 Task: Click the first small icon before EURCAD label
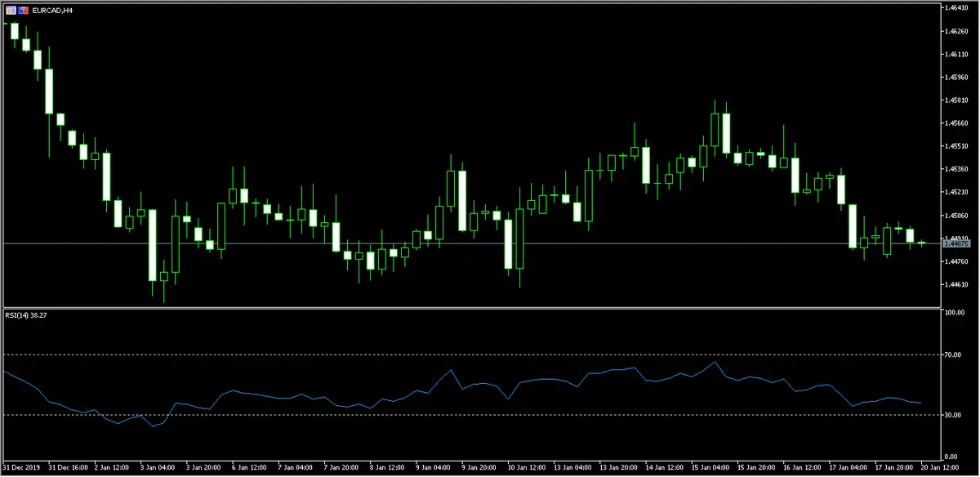point(10,10)
